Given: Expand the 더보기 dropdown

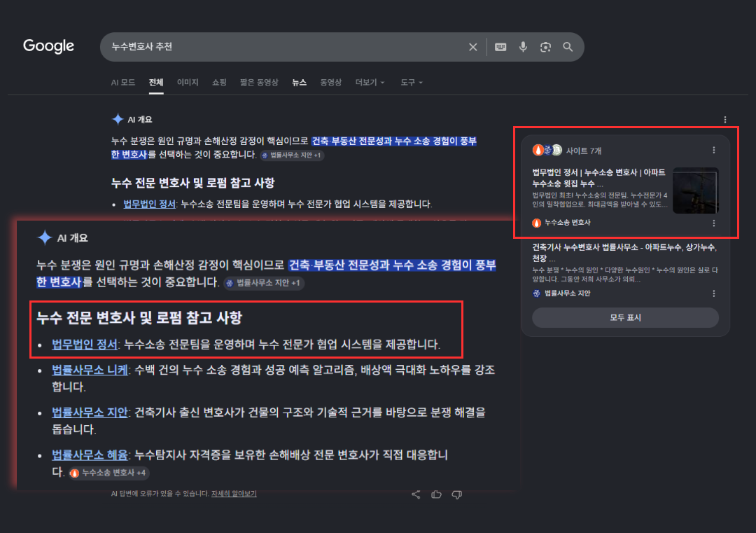Looking at the screenshot, I should point(370,83).
